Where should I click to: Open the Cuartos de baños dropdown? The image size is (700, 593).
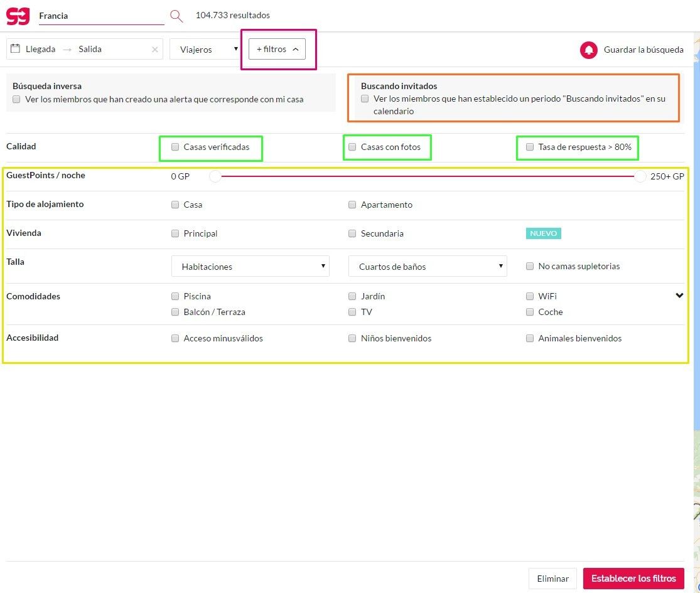(x=428, y=267)
